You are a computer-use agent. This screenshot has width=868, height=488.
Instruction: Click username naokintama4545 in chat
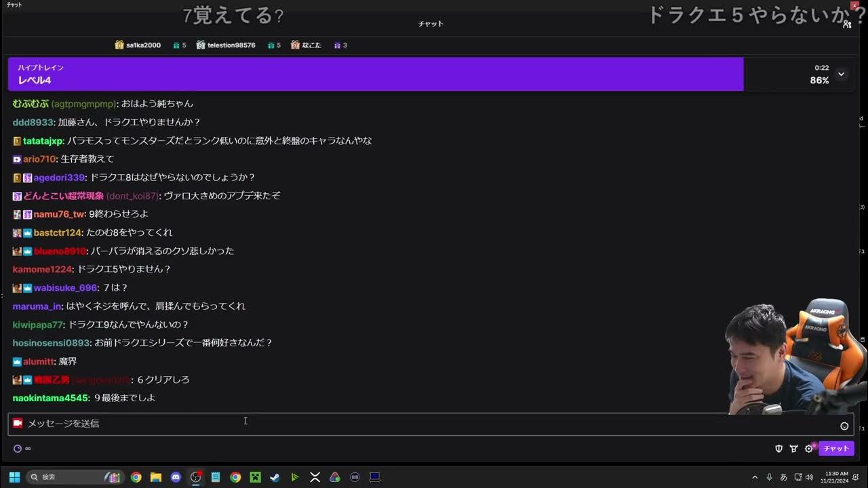[x=50, y=399]
